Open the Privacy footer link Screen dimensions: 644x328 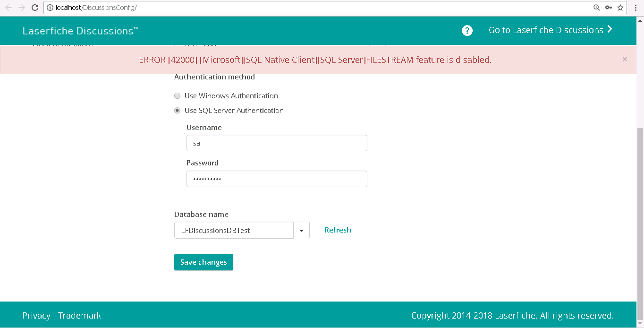(36, 315)
